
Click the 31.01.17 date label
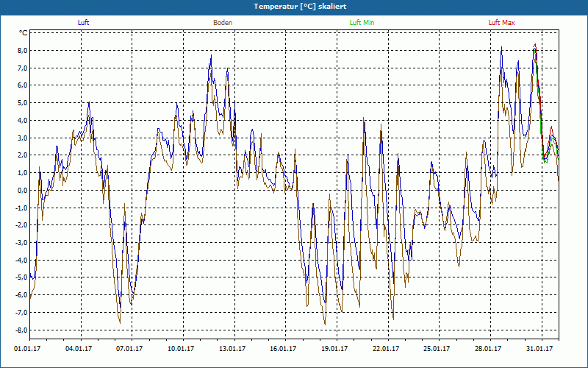tap(539, 349)
